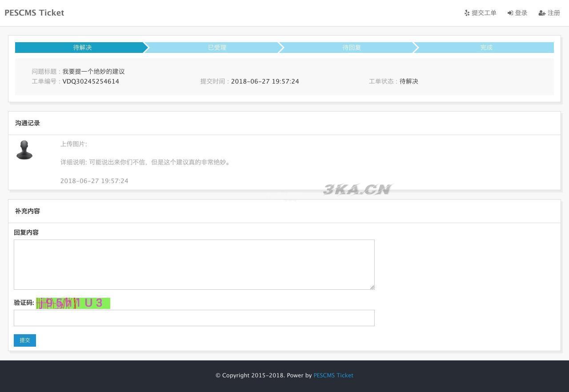Screen dimensions: 569x392
Task: Click the user avatar in communication record
Action: (24, 150)
